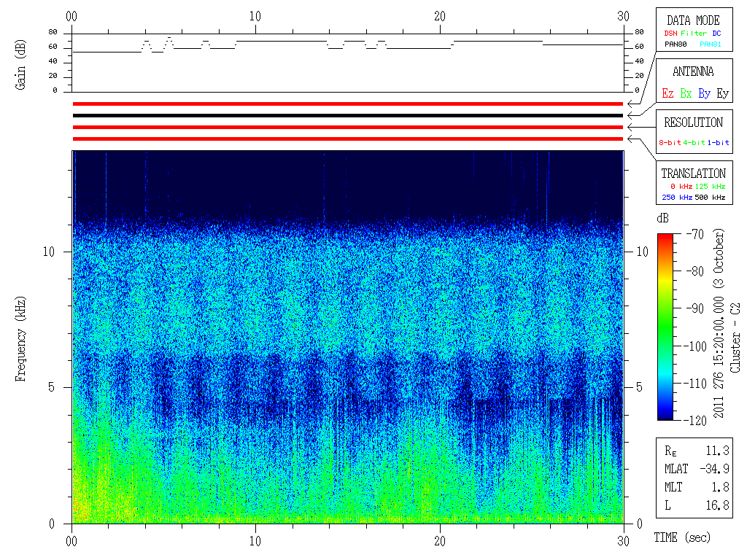The image size is (747, 560).
Task: Click the ANTENNA legend title
Action: coord(693,71)
